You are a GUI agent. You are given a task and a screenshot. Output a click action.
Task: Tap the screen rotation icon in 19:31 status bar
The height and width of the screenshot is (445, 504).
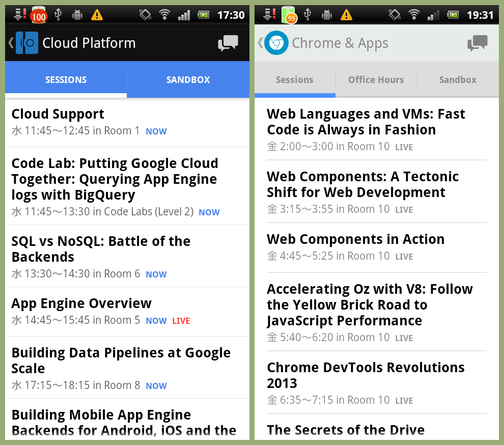click(x=395, y=15)
